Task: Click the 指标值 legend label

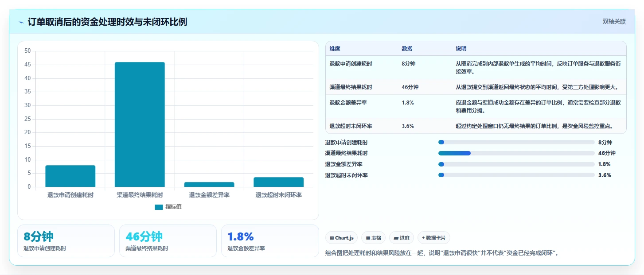Action: (x=173, y=207)
